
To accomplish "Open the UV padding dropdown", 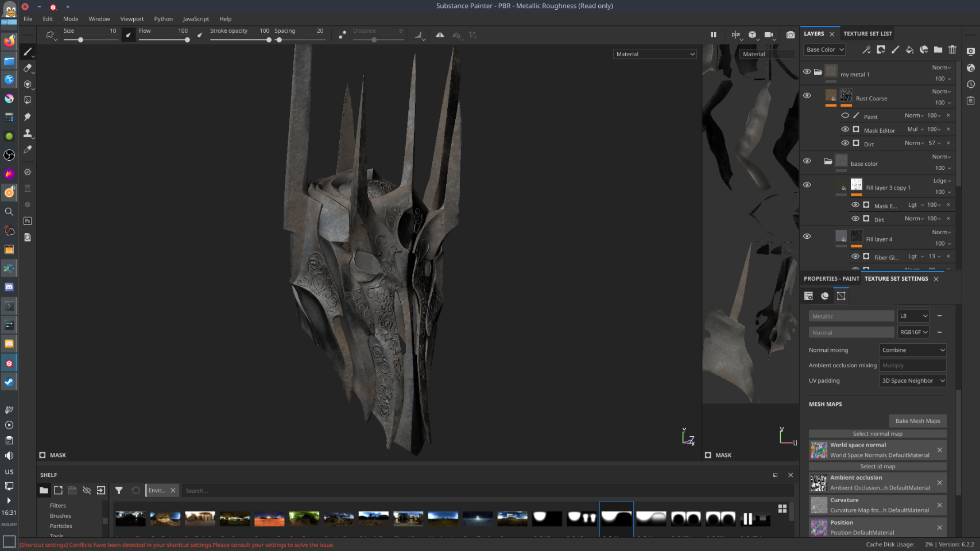I will coord(913,381).
